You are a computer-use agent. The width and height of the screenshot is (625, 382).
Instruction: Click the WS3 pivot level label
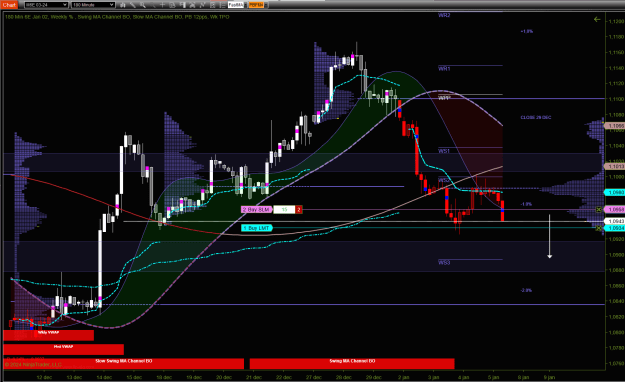[444, 262]
